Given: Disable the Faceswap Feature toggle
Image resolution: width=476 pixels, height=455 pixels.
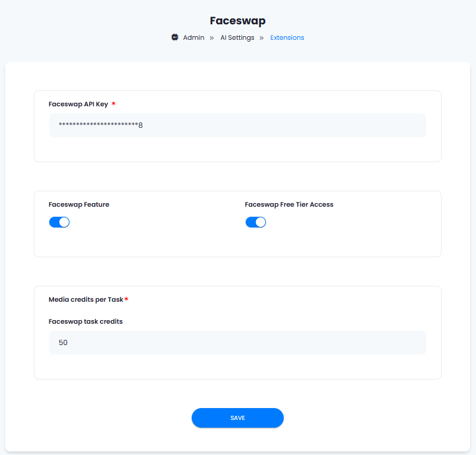Looking at the screenshot, I should (x=59, y=222).
